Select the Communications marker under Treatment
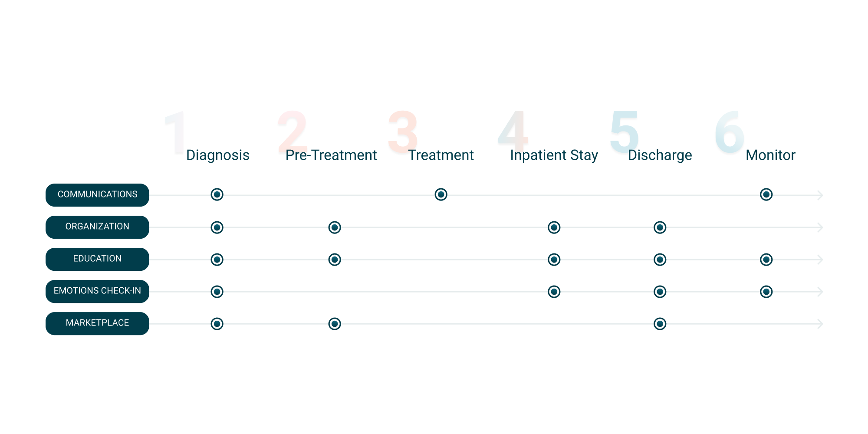Viewport: 868px width, 434px height. pos(441,194)
